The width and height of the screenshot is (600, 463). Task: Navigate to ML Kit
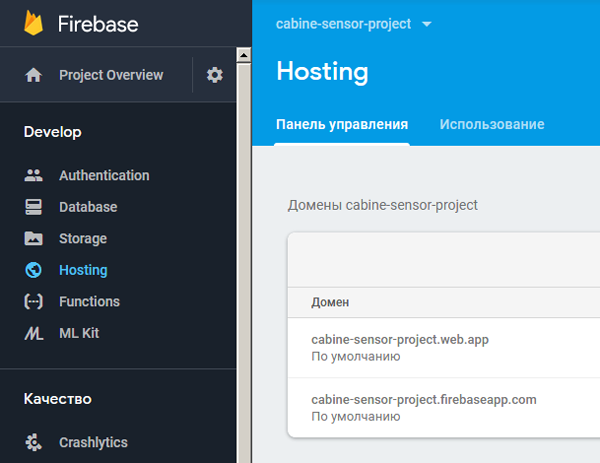pyautogui.click(x=79, y=333)
